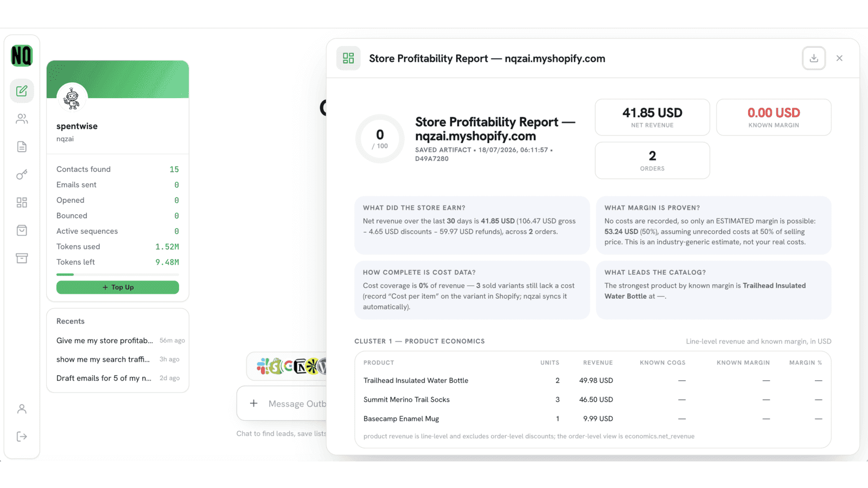Click the UNITS column header
Screen dimensions: 868x488
(x=550, y=363)
